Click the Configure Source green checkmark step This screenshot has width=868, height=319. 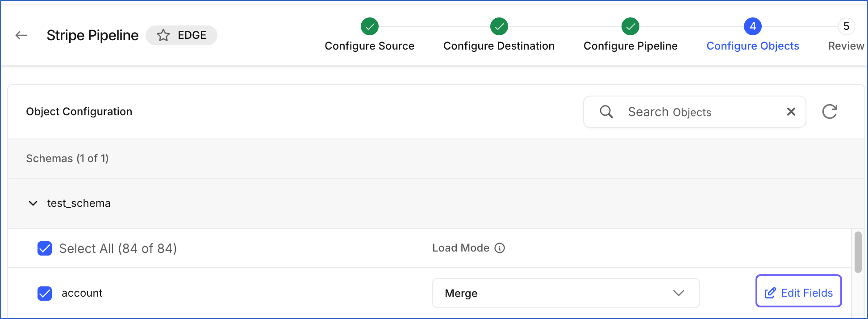370,26
